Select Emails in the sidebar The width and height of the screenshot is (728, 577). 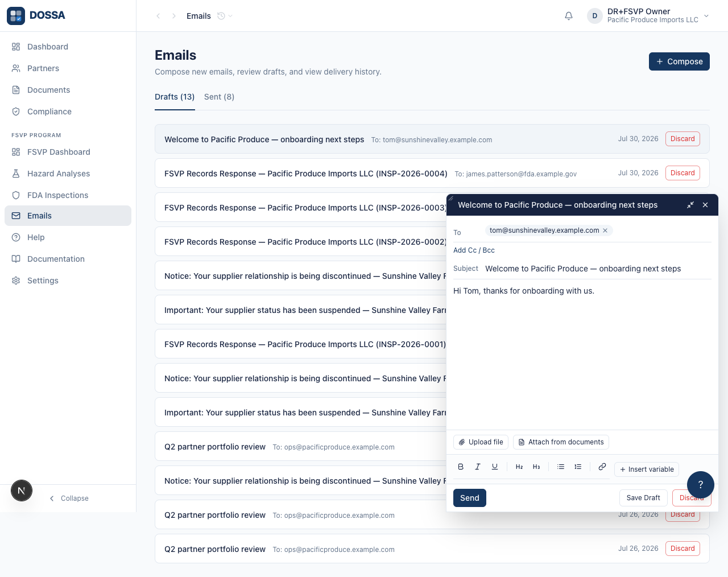[x=68, y=216]
